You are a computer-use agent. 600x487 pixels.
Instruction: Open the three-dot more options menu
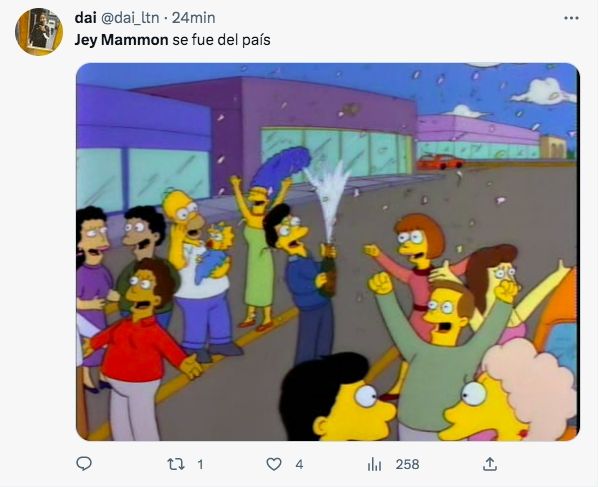[x=571, y=18]
